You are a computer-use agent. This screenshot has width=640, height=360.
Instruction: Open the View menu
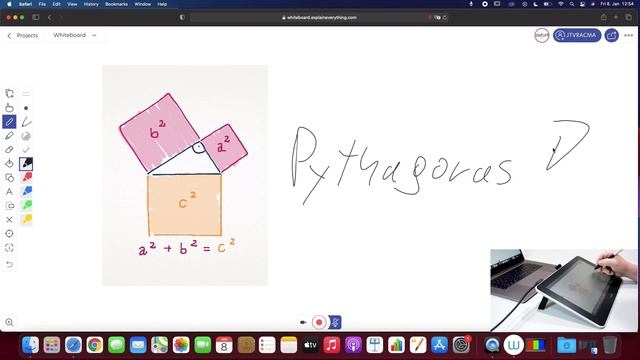[x=72, y=4]
